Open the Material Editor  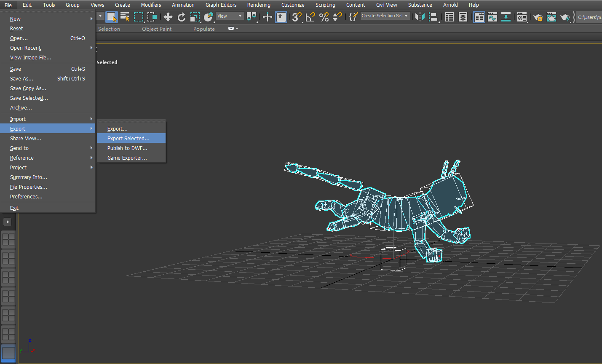click(522, 17)
